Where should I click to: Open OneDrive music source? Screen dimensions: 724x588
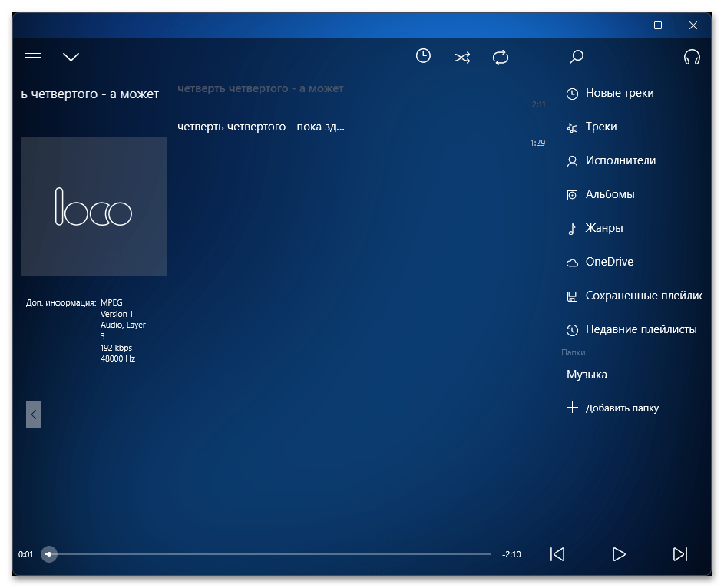609,262
